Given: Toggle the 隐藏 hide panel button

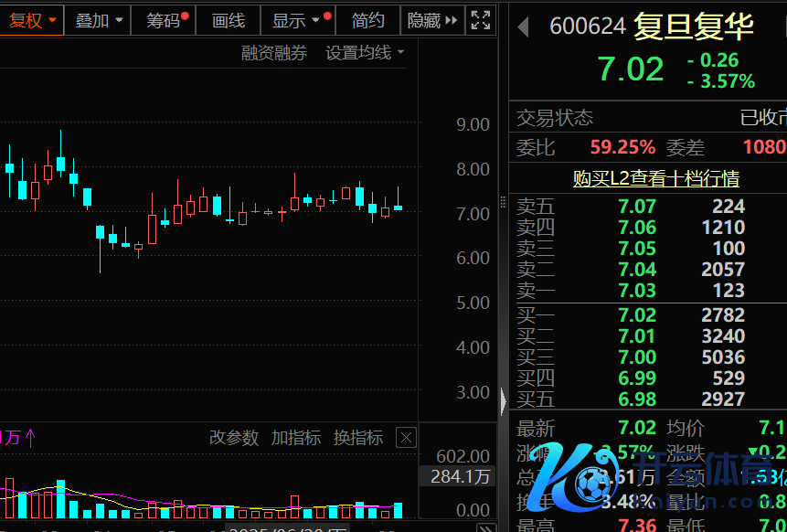Looking at the screenshot, I should [x=432, y=20].
